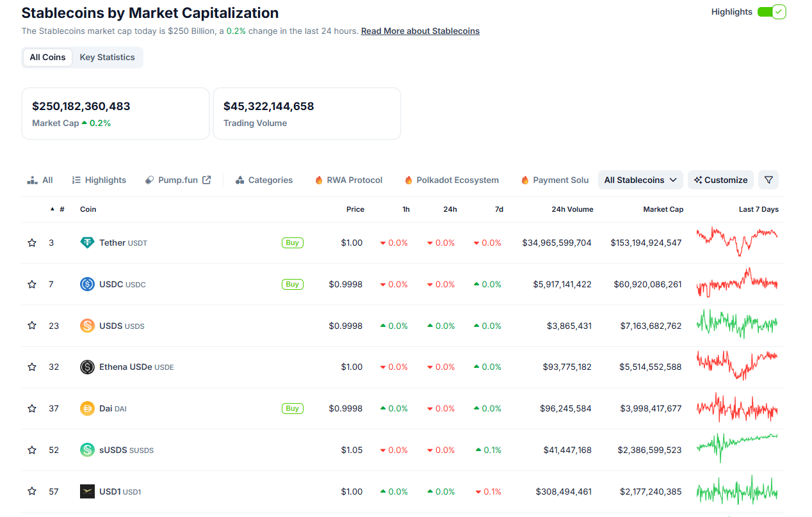This screenshot has height=517, width=812.
Task: Turn off the Highlights switch
Action: [772, 12]
